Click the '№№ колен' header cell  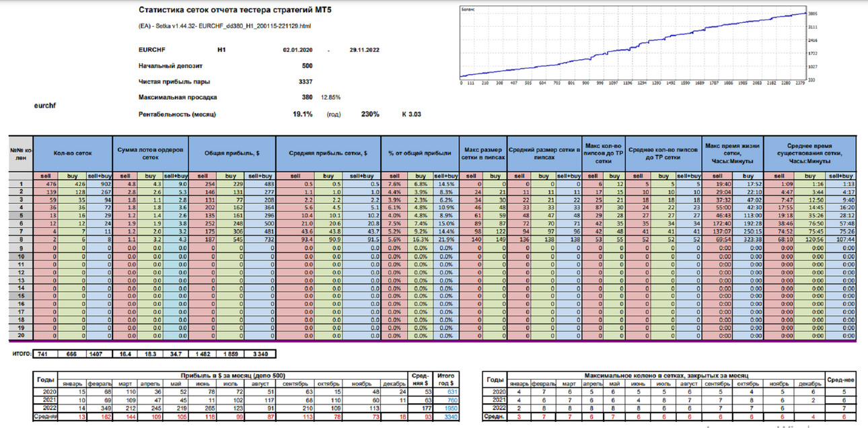pyautogui.click(x=21, y=153)
